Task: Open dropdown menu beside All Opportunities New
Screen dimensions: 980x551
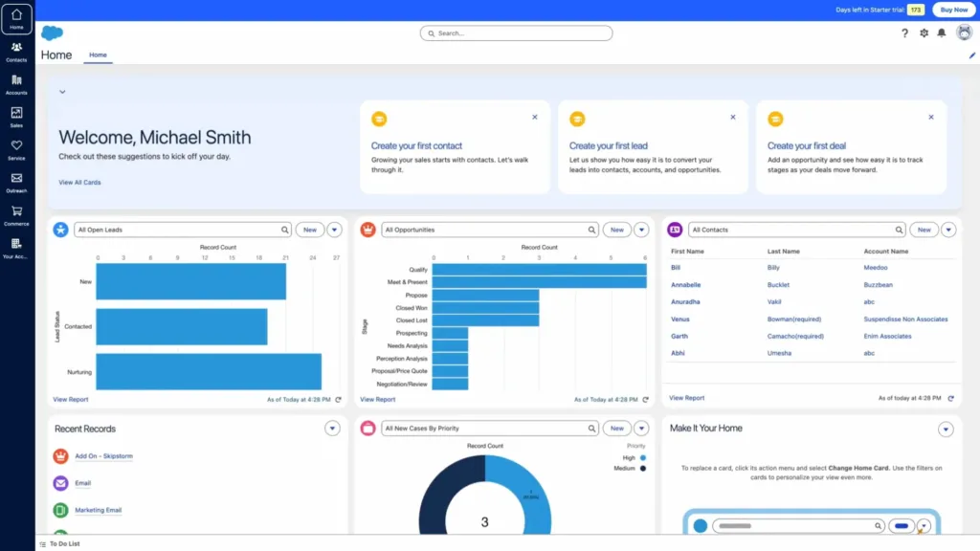Action: pos(640,230)
